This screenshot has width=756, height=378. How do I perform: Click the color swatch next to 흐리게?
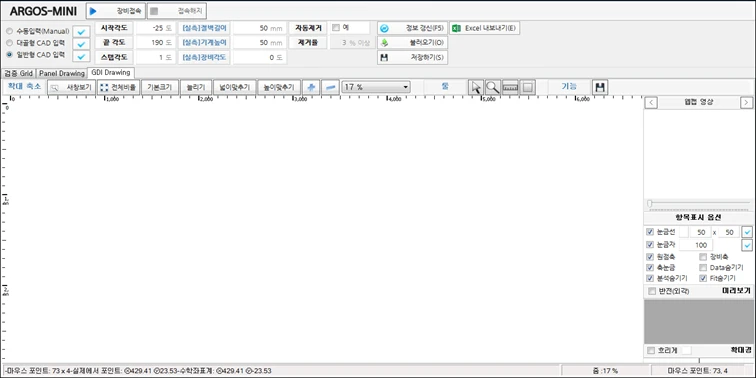[686, 351]
